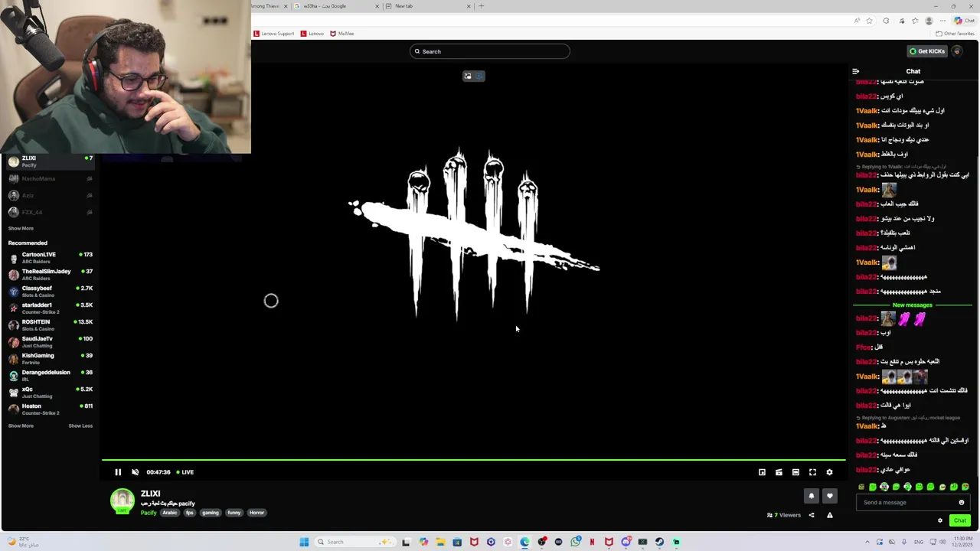This screenshot has height=551, width=980.
Task: Open Windows Start menu
Action: tap(304, 542)
